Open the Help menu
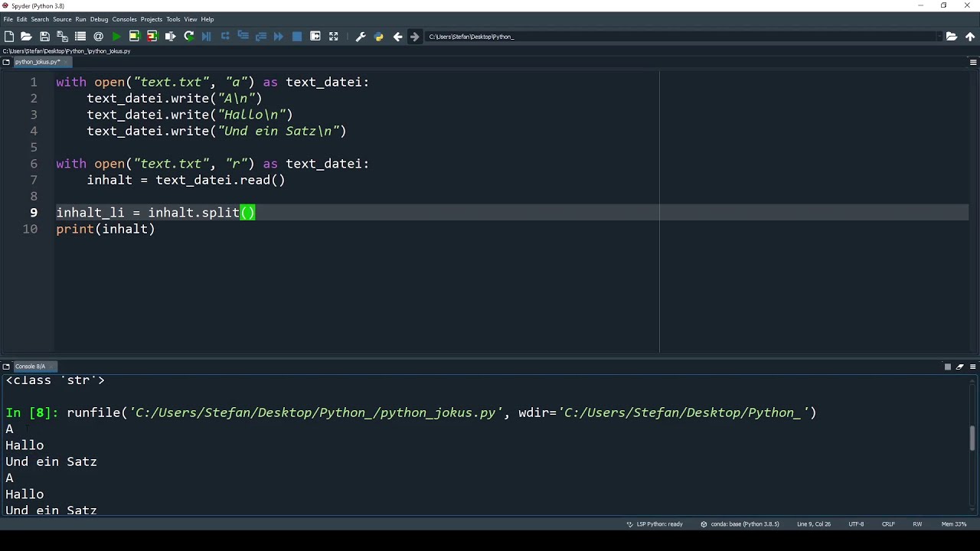 point(207,19)
